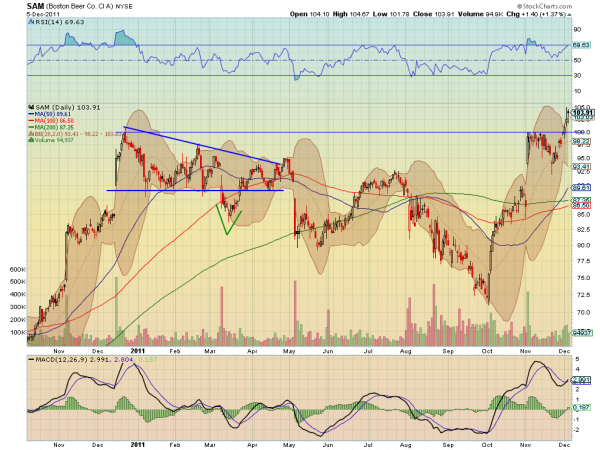600x450 pixels.
Task: Click the -2 label on MACD axis
Action: (x=577, y=430)
